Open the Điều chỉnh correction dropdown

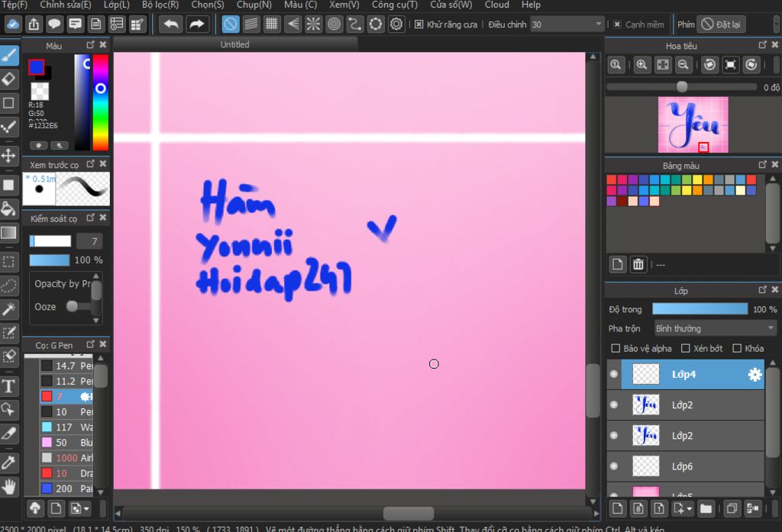(x=567, y=24)
